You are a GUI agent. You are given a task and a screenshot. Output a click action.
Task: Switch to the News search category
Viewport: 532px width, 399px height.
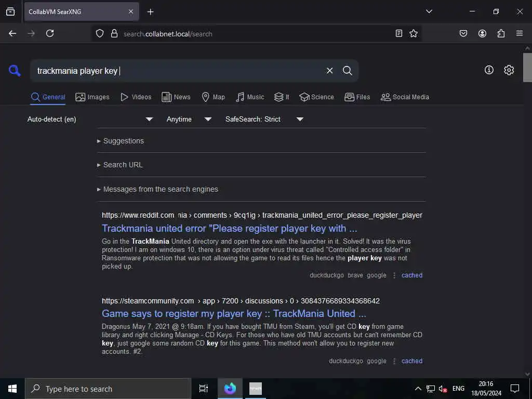[176, 97]
